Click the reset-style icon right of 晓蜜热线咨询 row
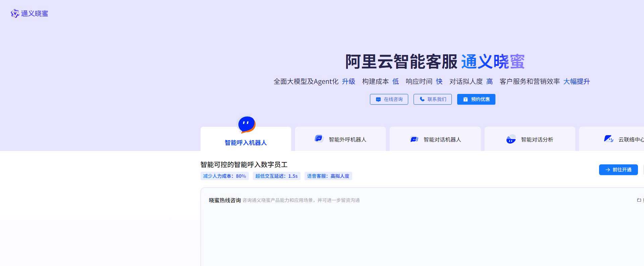The height and width of the screenshot is (266, 644). pos(639,200)
